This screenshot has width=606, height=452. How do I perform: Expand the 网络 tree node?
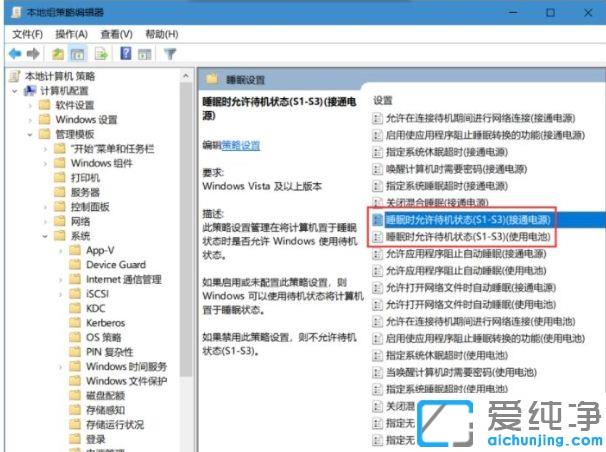click(x=45, y=222)
